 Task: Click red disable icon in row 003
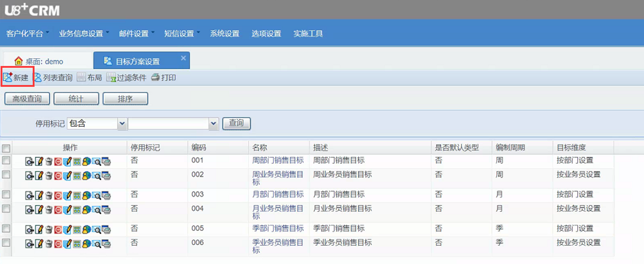point(58,195)
